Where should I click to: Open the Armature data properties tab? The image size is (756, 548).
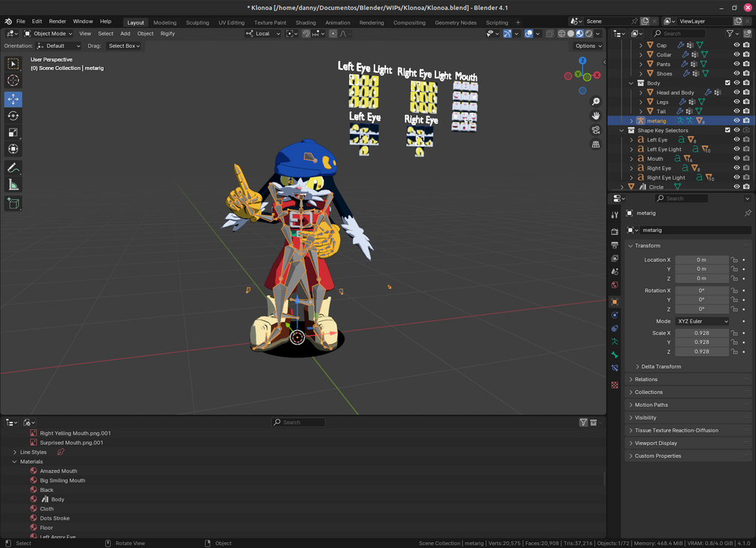615,342
